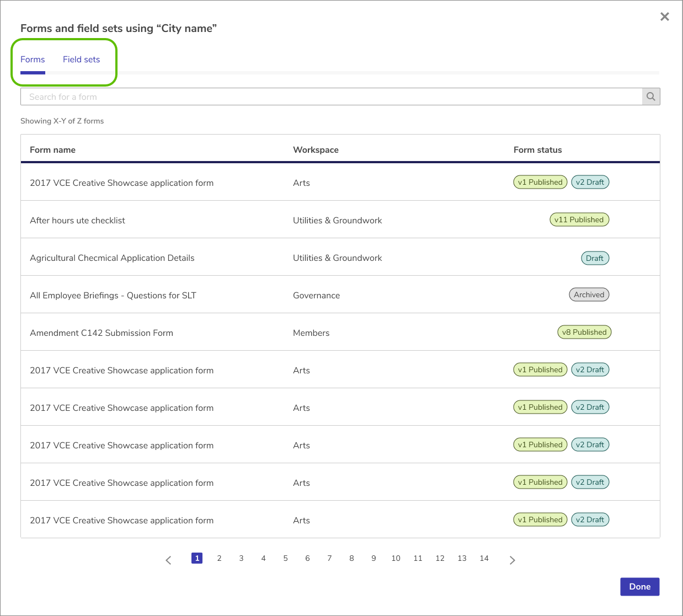Screen dimensions: 683x616
Task: Close the dialog with the X icon
Action: tap(665, 17)
